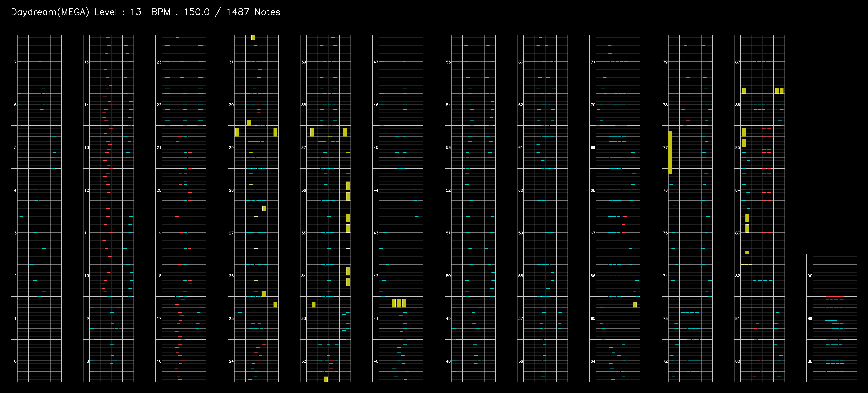The image size is (868, 393).
Task: Click the "Daydream(MEGA)" title text
Action: (50, 12)
